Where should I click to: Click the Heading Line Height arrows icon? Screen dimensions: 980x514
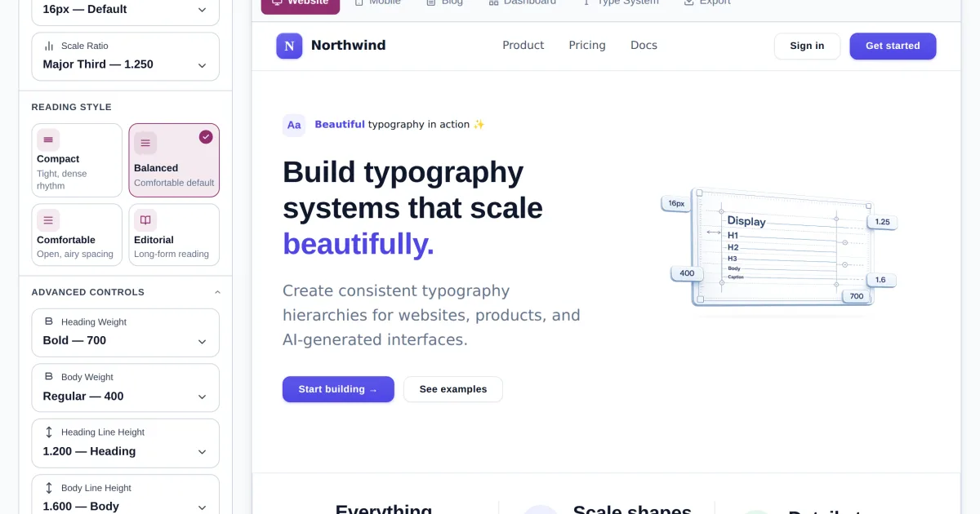49,432
